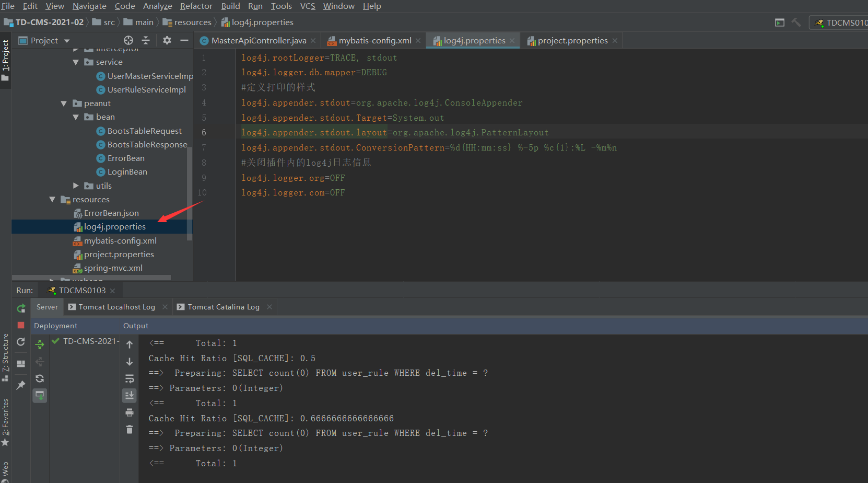
Task: Toggle the highlighted deployment console icon with green arrow
Action: [x=40, y=396]
